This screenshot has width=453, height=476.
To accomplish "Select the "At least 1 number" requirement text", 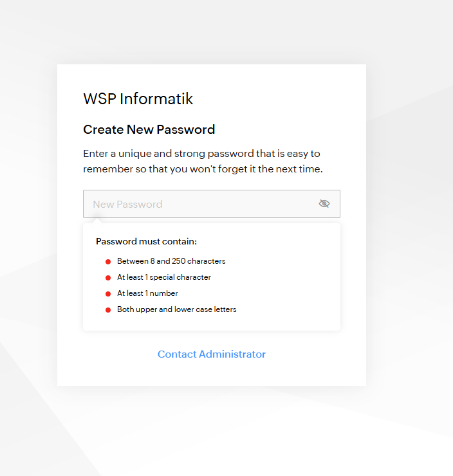I will coord(147,293).
